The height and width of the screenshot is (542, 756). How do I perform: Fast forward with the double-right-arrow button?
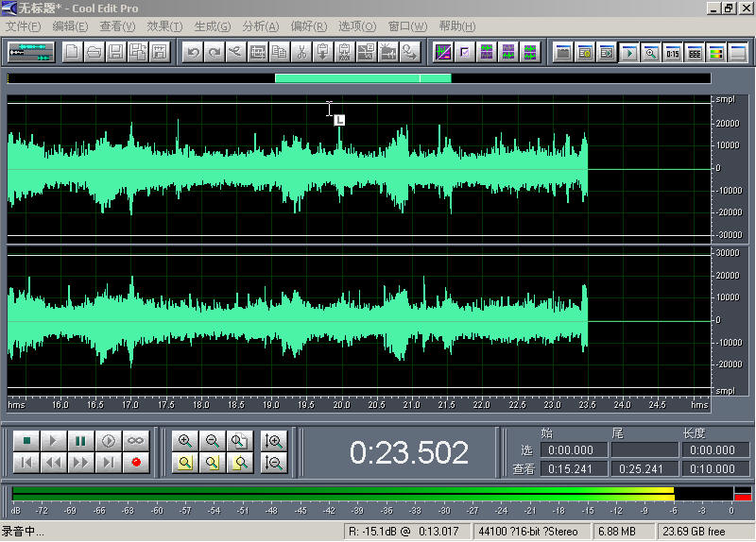[x=81, y=463]
